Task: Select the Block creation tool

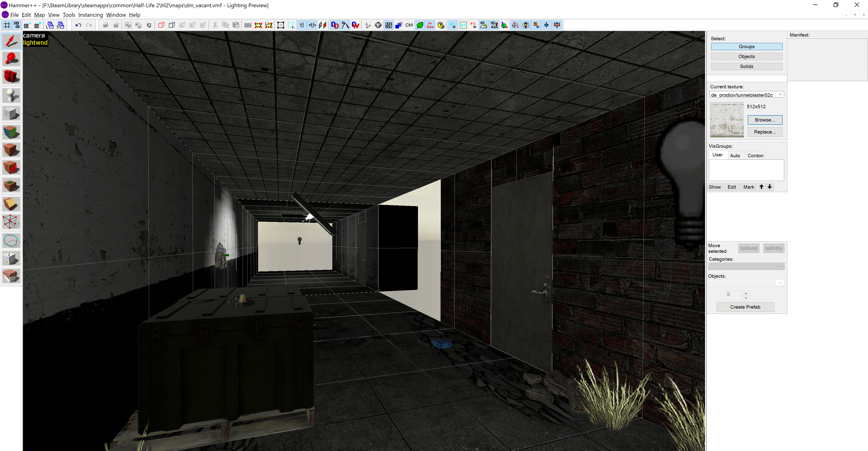Action: (x=11, y=113)
